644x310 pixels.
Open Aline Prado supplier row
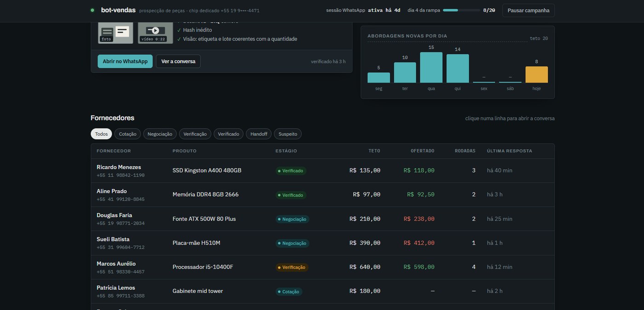point(322,195)
